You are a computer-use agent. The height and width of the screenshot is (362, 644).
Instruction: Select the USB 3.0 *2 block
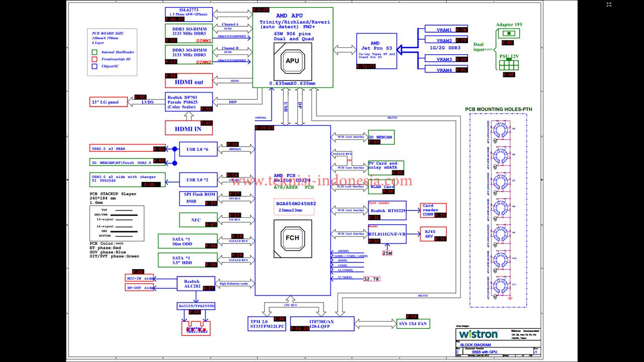pos(198,179)
